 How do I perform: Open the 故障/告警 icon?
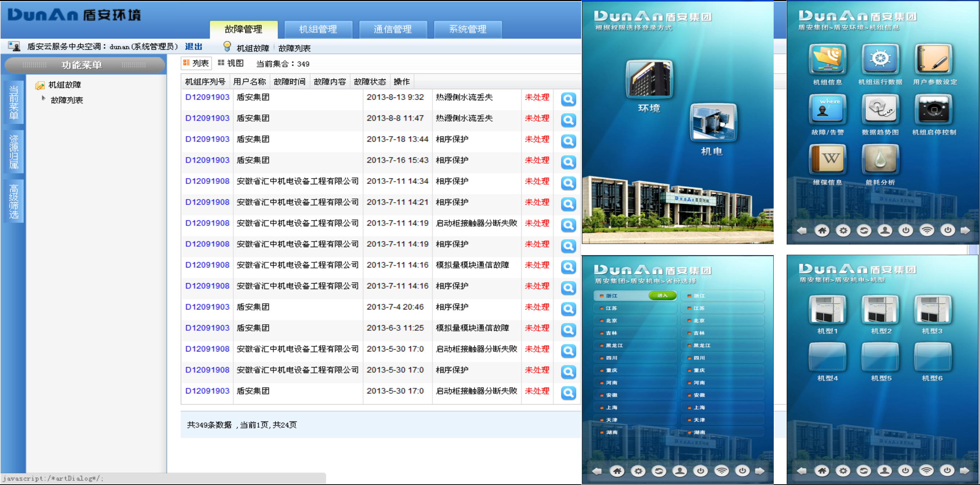828,109
